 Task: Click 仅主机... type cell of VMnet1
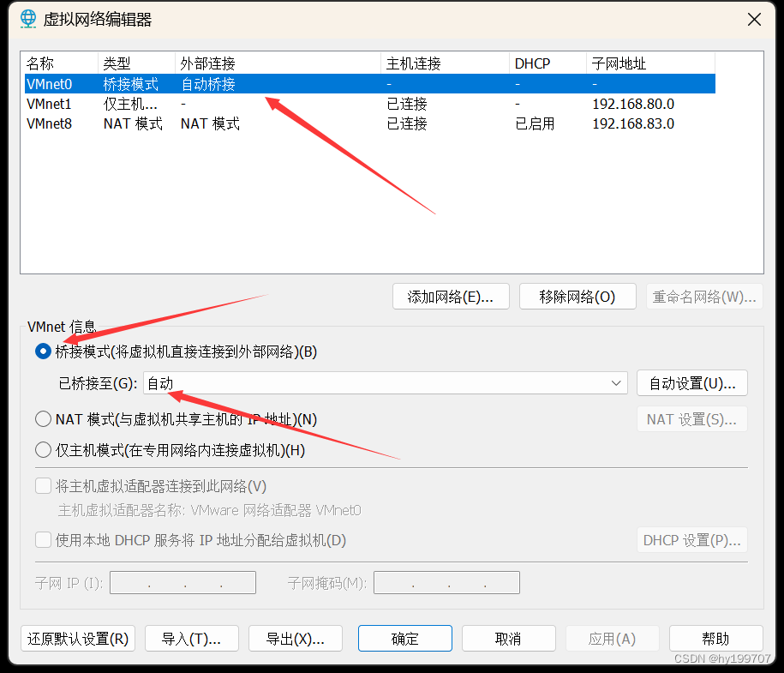click(130, 104)
